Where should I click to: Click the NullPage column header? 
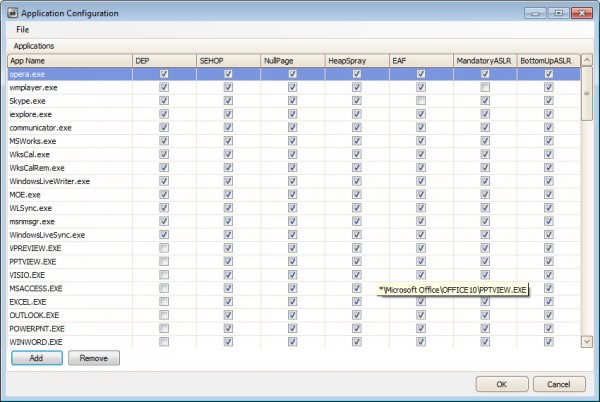point(293,60)
